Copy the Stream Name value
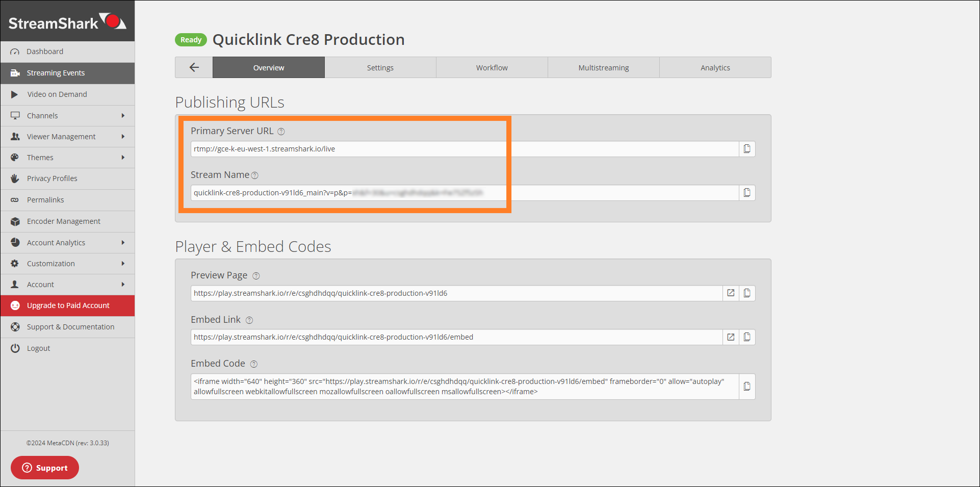Viewport: 980px width, 487px height. pos(747,193)
